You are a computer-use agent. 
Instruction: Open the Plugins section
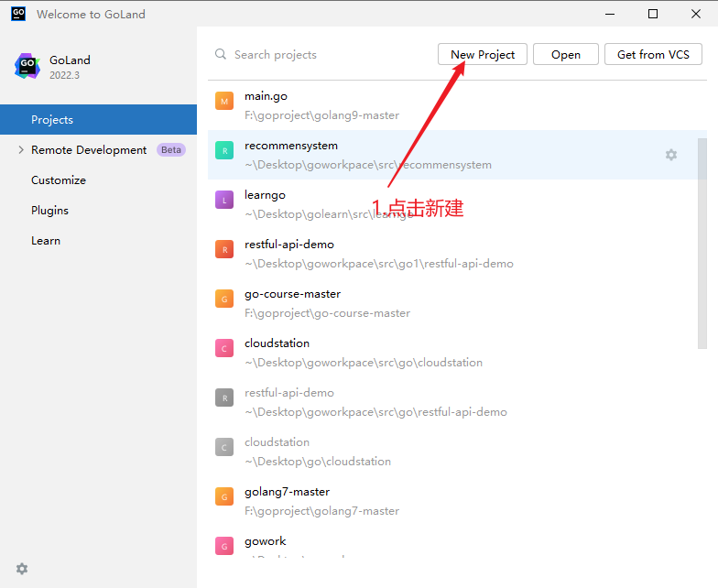point(49,211)
